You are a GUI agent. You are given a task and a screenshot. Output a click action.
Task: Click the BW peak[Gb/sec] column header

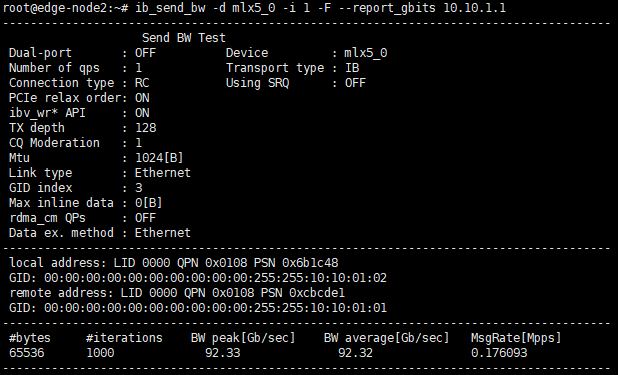pos(243,338)
